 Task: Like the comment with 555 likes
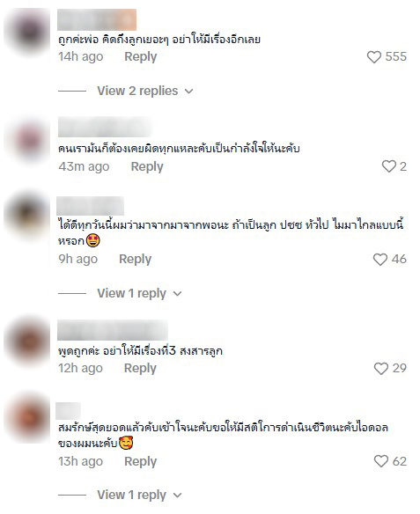pos(373,56)
